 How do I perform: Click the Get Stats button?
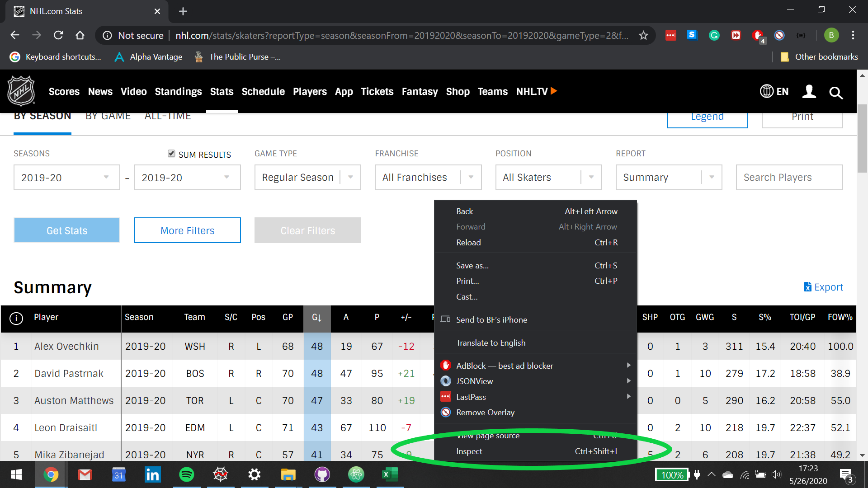point(67,230)
